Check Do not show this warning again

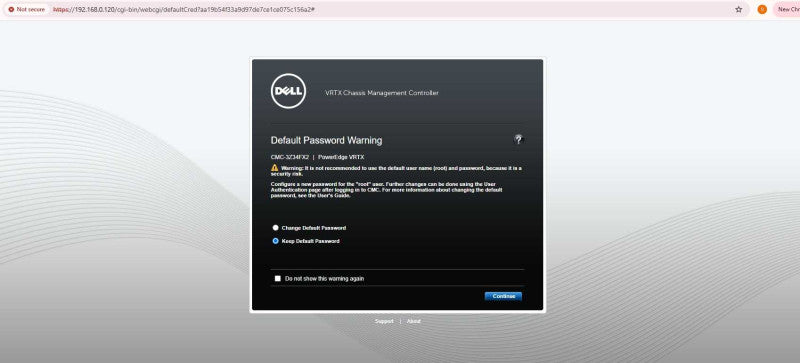(x=278, y=279)
